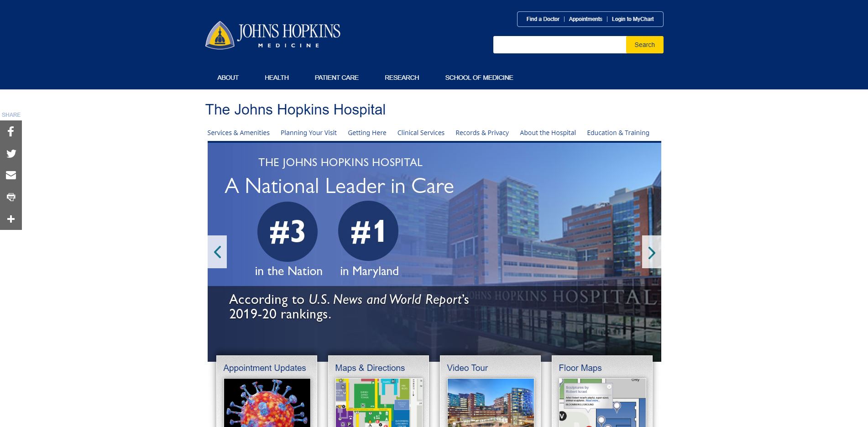Advance to next carousel slide

[651, 252]
